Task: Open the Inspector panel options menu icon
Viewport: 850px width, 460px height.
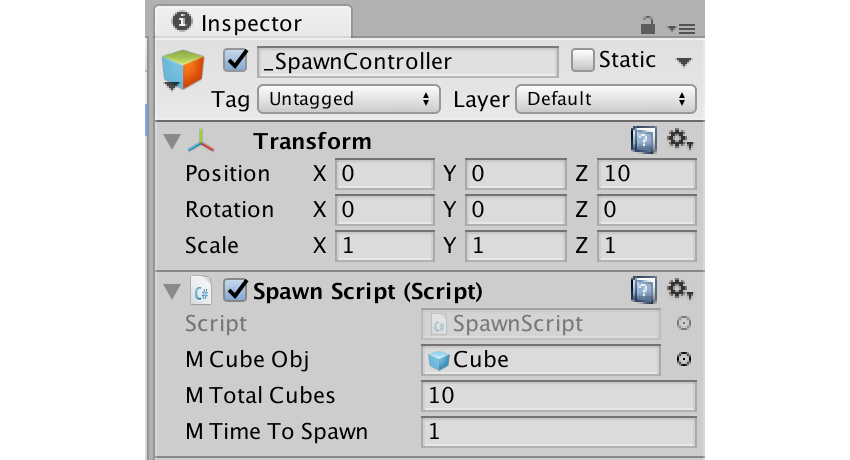Action: tap(681, 28)
